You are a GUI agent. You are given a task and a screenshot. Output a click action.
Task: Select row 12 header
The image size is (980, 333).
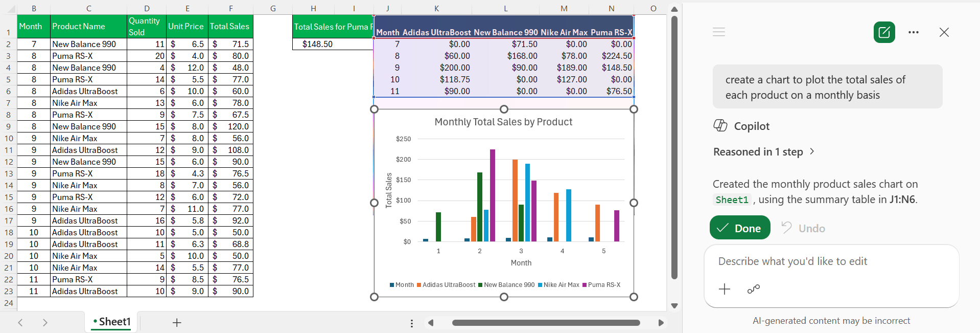[x=9, y=162]
